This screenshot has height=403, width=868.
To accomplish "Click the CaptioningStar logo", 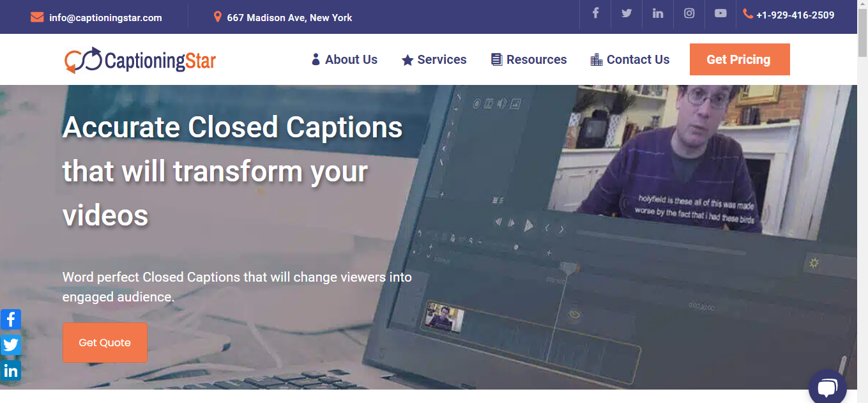I will tap(140, 60).
